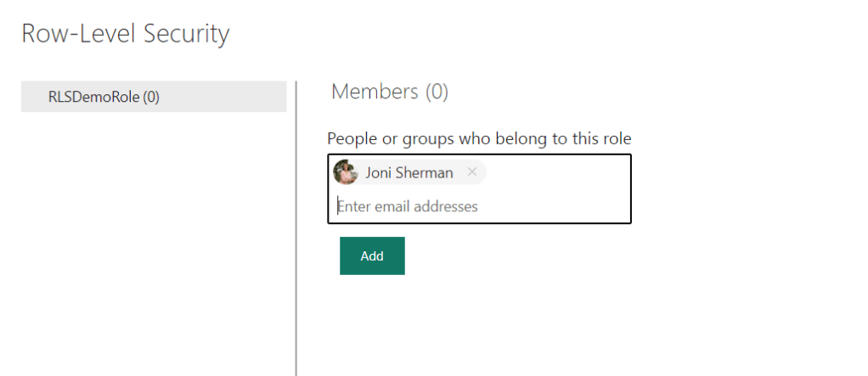Click blank left pane below RLSDemoRole
The width and height of the screenshot is (868, 376).
coord(153,238)
